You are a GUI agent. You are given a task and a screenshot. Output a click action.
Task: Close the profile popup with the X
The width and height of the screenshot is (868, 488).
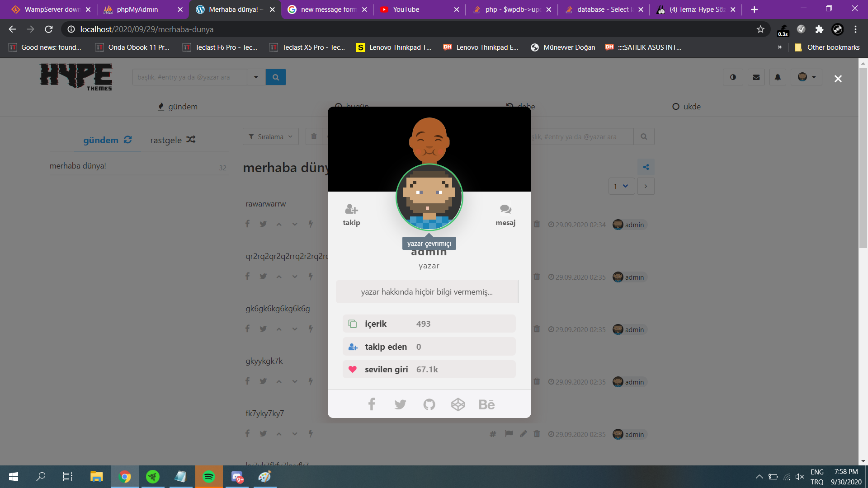pyautogui.click(x=838, y=79)
